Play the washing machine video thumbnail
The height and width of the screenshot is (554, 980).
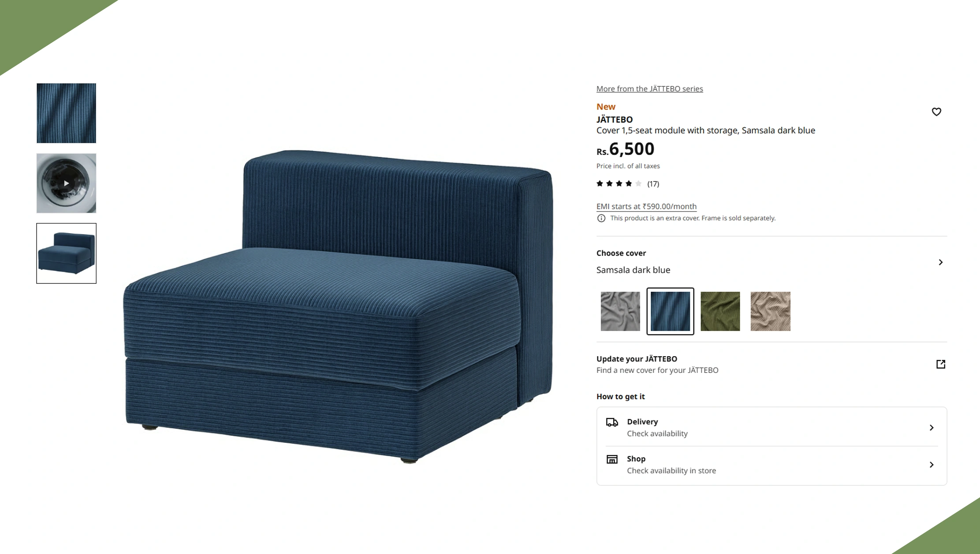click(66, 183)
